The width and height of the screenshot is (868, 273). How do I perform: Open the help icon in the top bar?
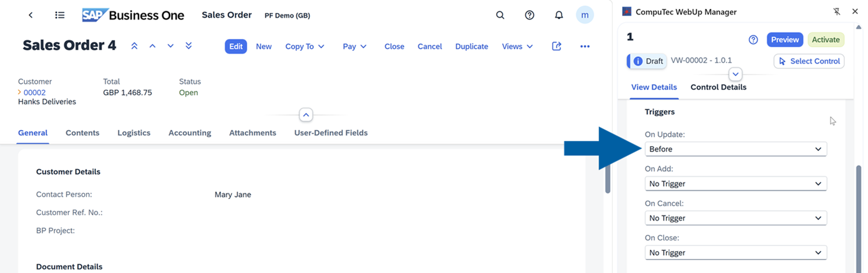(529, 15)
